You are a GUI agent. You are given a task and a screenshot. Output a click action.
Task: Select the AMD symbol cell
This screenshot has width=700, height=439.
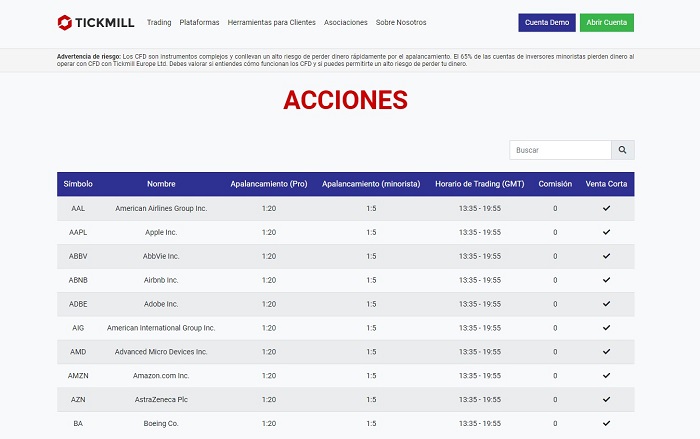78,352
